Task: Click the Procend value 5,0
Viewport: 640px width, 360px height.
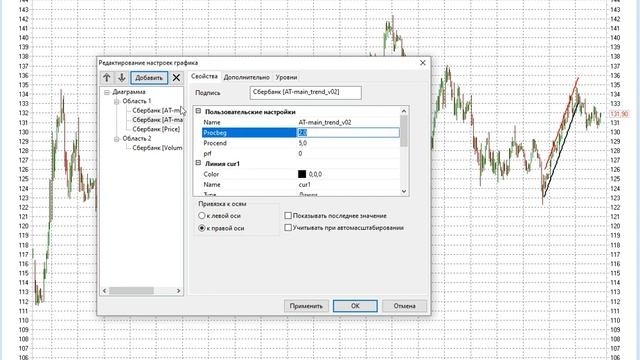Action: [303, 143]
